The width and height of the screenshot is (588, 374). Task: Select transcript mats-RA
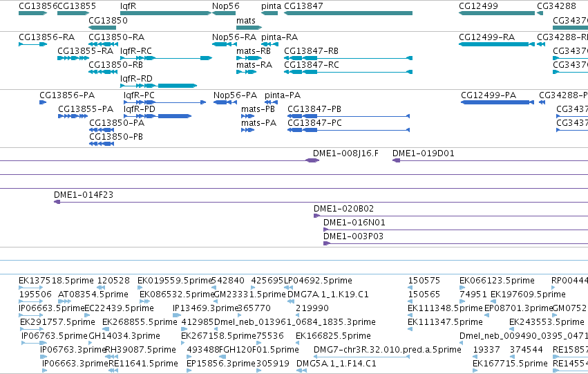pos(247,72)
